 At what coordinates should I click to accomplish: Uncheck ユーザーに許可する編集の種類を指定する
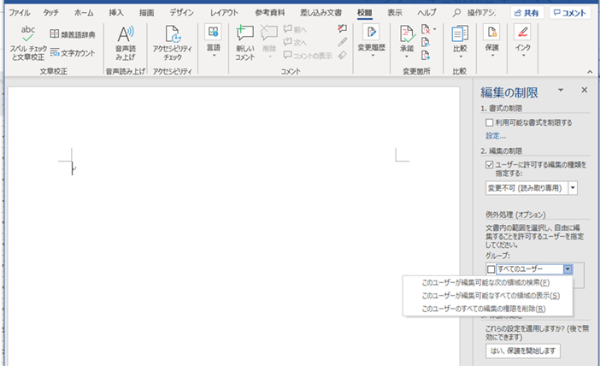(x=489, y=165)
